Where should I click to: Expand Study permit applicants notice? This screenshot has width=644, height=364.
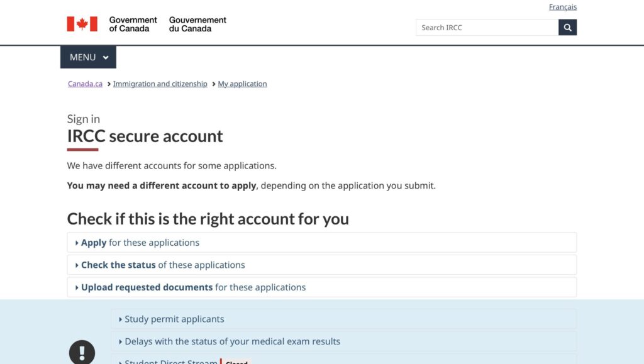point(344,319)
